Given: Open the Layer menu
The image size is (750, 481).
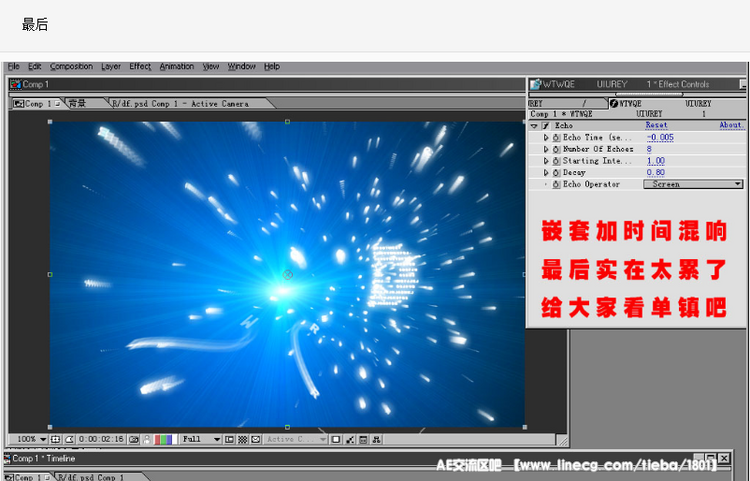Looking at the screenshot, I should coord(111,66).
